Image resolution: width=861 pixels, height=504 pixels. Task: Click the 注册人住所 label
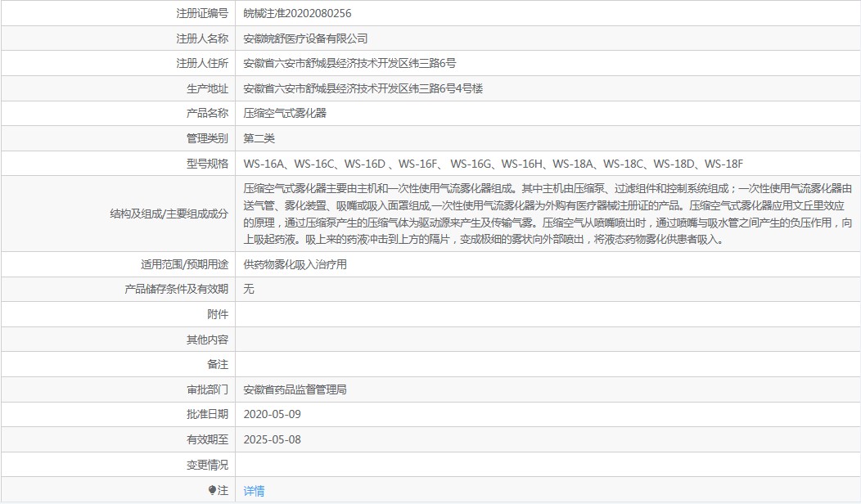point(202,63)
